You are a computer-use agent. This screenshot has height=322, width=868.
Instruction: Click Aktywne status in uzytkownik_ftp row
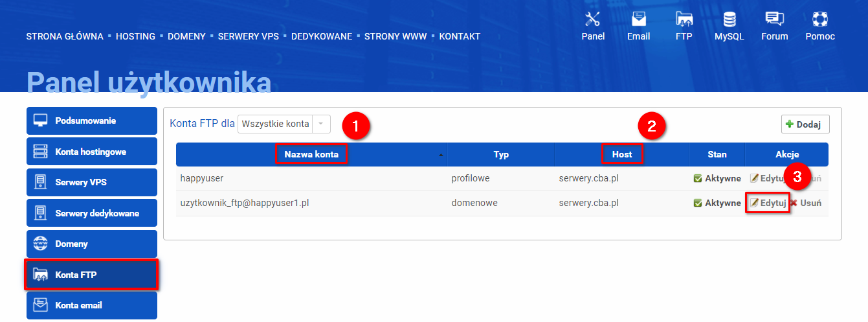point(717,203)
